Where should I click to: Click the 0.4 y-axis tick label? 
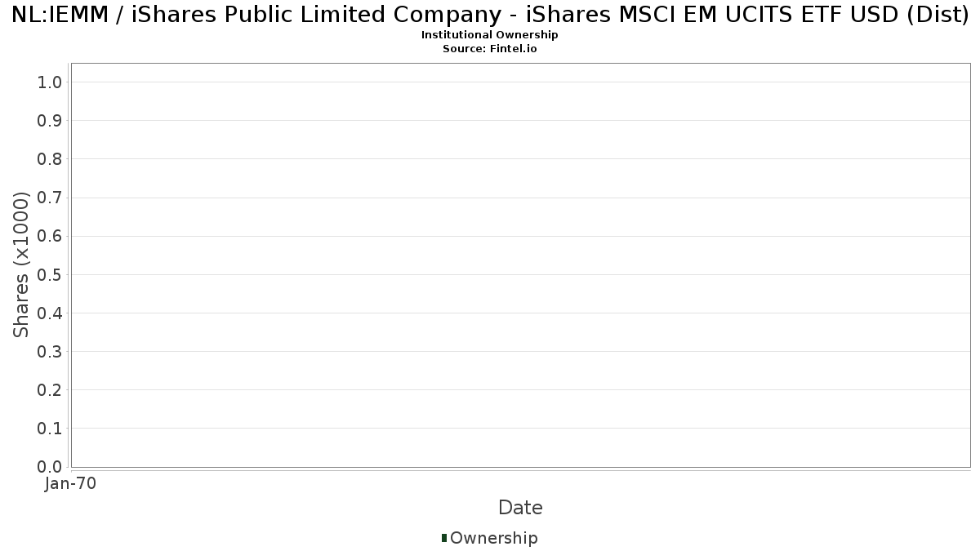(50, 313)
